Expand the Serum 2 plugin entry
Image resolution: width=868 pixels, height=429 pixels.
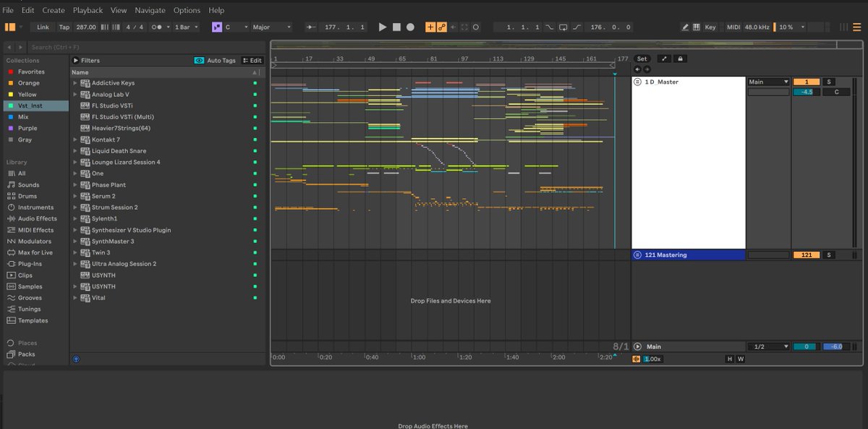(75, 196)
